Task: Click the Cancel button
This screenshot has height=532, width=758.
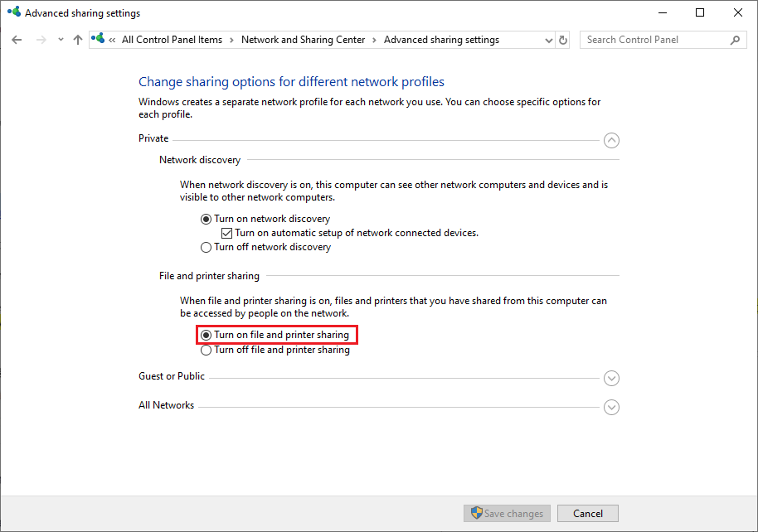Action: [x=587, y=514]
